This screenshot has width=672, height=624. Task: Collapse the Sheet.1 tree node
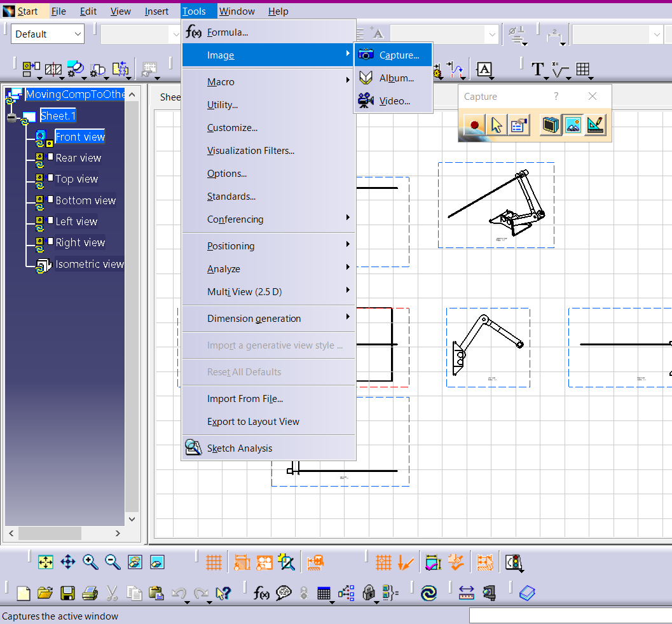(12, 118)
